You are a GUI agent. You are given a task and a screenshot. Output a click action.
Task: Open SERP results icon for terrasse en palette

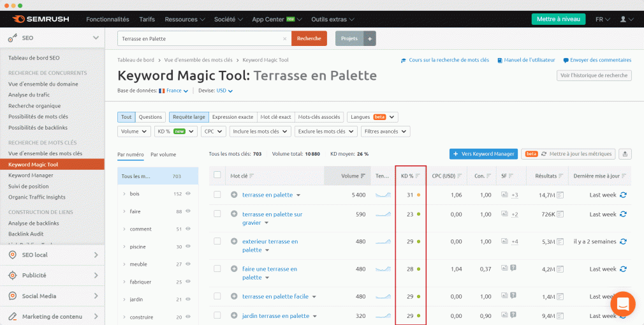[560, 195]
